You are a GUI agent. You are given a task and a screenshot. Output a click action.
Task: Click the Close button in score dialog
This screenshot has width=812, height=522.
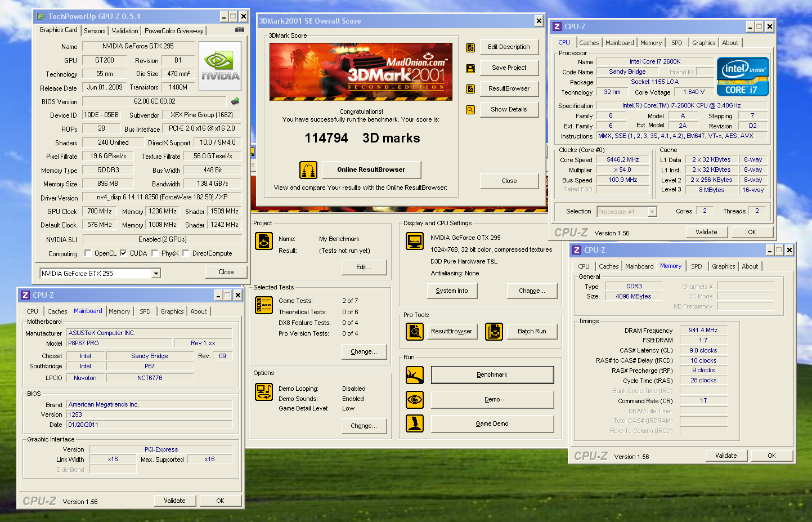[509, 181]
